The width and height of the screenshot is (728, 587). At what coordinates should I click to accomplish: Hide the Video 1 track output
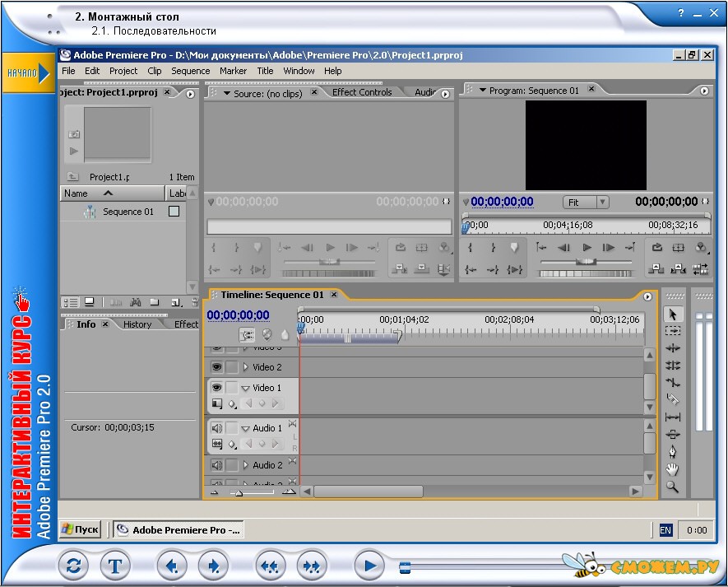[x=216, y=388]
